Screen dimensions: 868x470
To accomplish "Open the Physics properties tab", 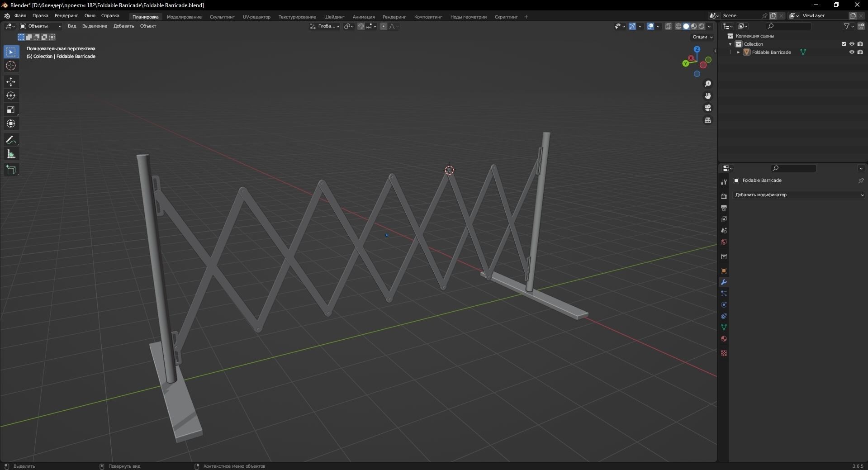I will point(724,305).
